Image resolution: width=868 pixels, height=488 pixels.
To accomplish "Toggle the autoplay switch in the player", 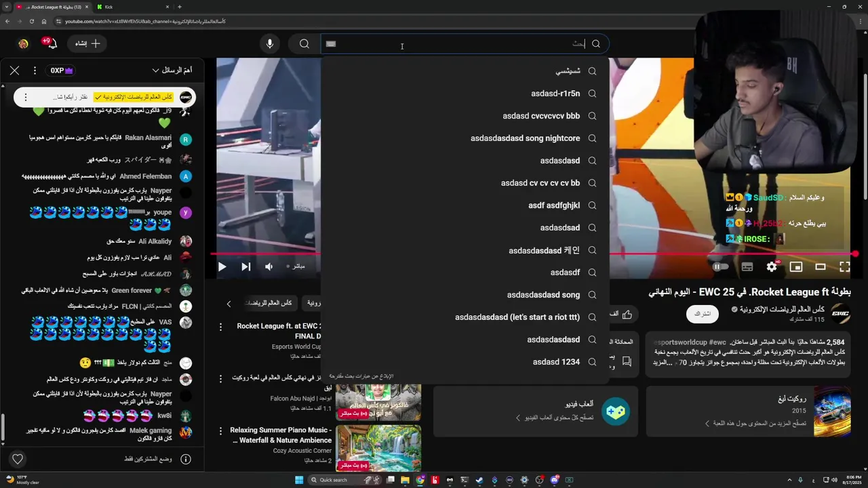I will pyautogui.click(x=720, y=267).
